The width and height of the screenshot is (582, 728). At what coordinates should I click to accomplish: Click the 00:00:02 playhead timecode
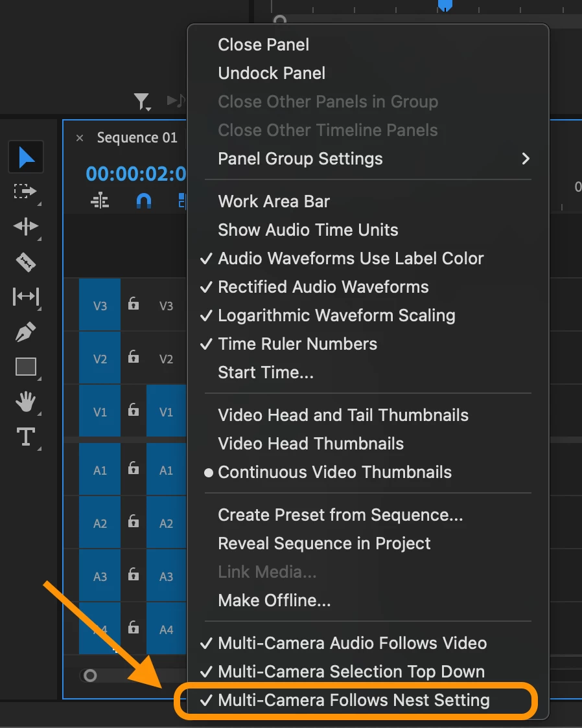pos(135,174)
